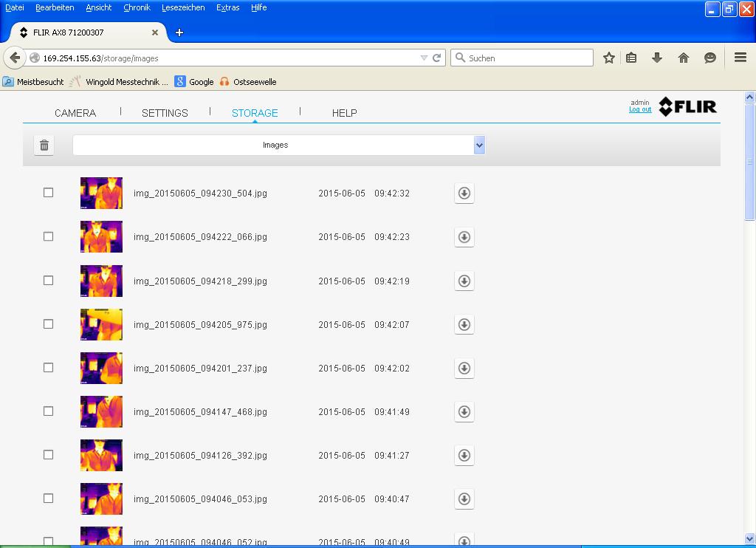Click the page scrollbar up arrow

749,97
